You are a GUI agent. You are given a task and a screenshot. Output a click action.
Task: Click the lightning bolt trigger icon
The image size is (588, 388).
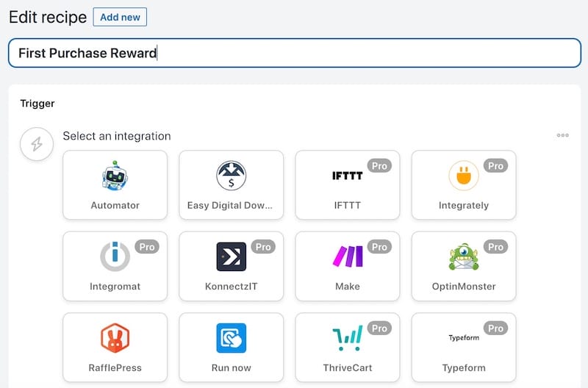tap(36, 144)
